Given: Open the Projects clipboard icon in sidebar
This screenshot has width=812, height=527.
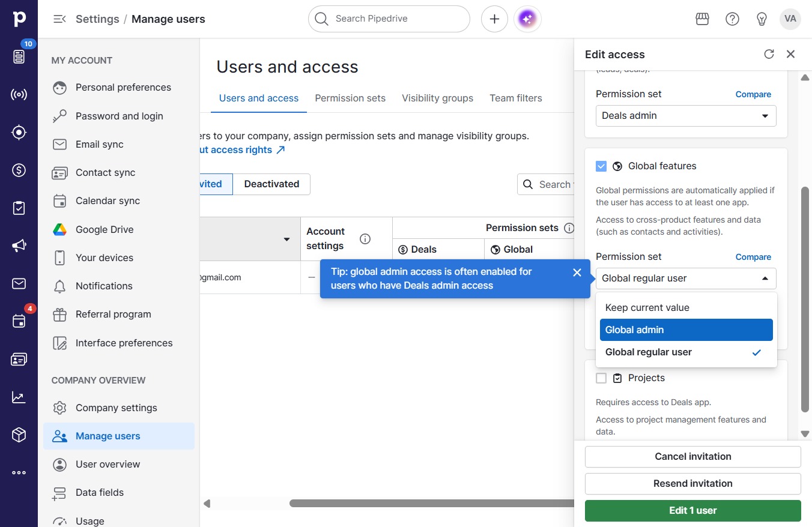Looking at the screenshot, I should 19,208.
